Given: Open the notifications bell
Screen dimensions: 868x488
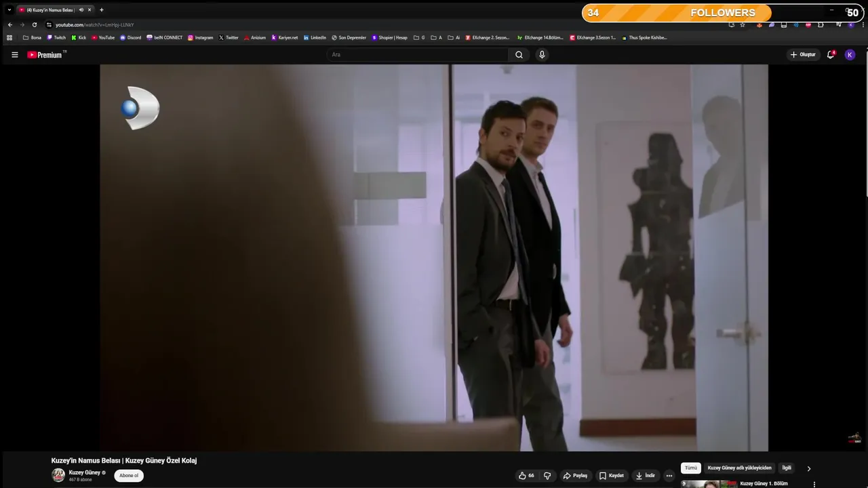Looking at the screenshot, I should 831,55.
